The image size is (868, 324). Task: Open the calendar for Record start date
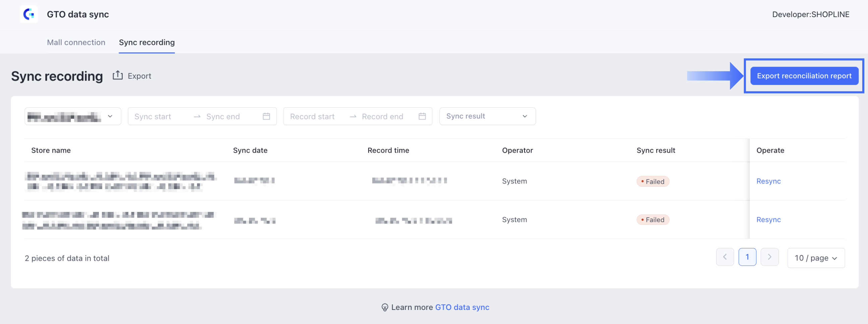(422, 116)
